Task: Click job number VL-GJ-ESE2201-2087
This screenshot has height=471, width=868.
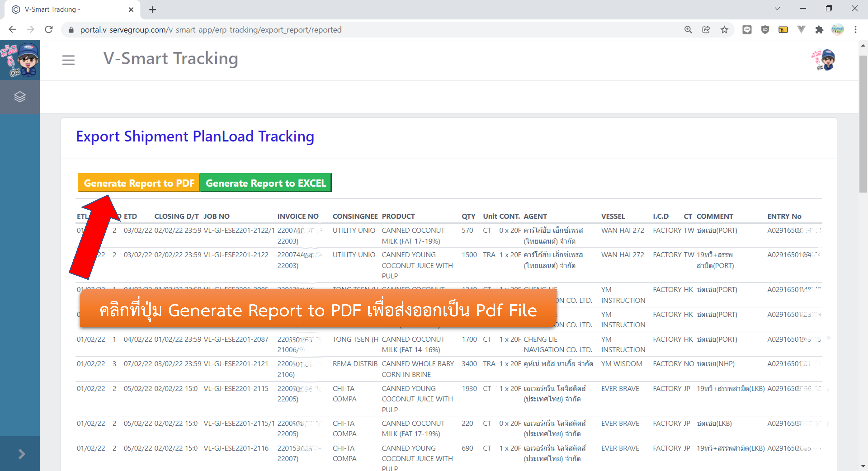Action: 236,339
